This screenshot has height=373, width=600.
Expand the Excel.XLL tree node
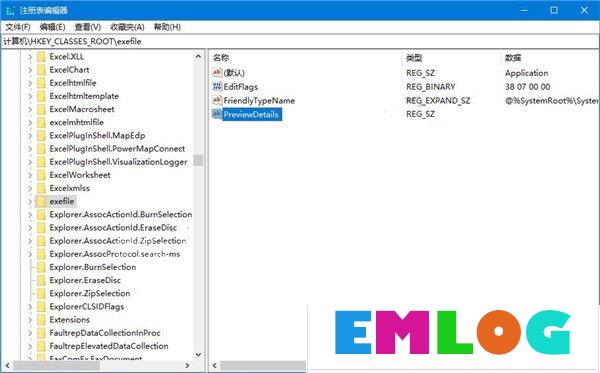point(30,57)
